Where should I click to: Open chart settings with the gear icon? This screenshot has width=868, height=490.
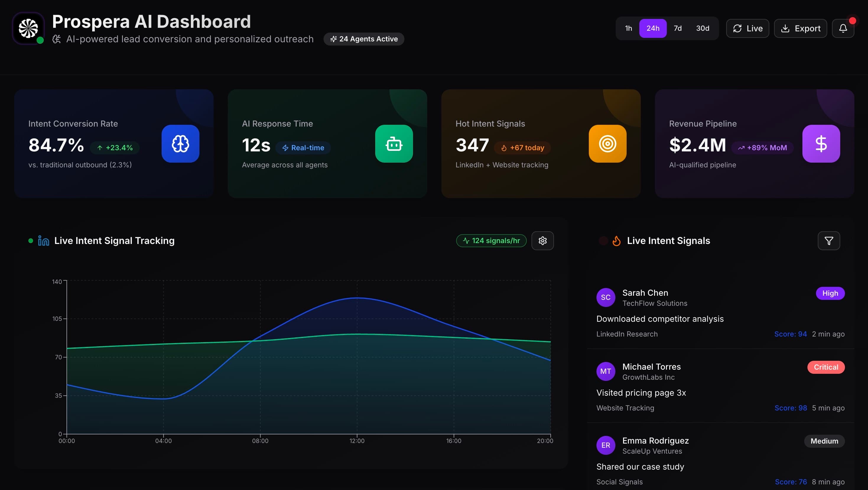click(x=542, y=240)
